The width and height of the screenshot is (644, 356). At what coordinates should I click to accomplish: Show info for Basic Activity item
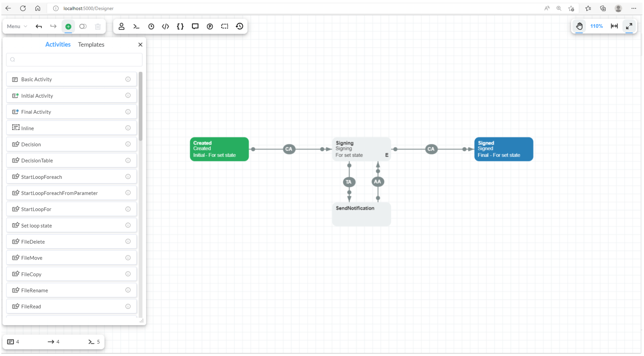[128, 79]
